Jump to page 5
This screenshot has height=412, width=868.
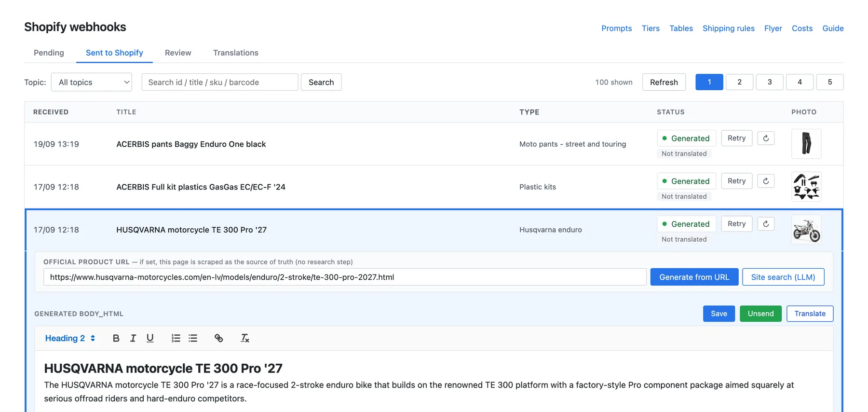(x=830, y=82)
